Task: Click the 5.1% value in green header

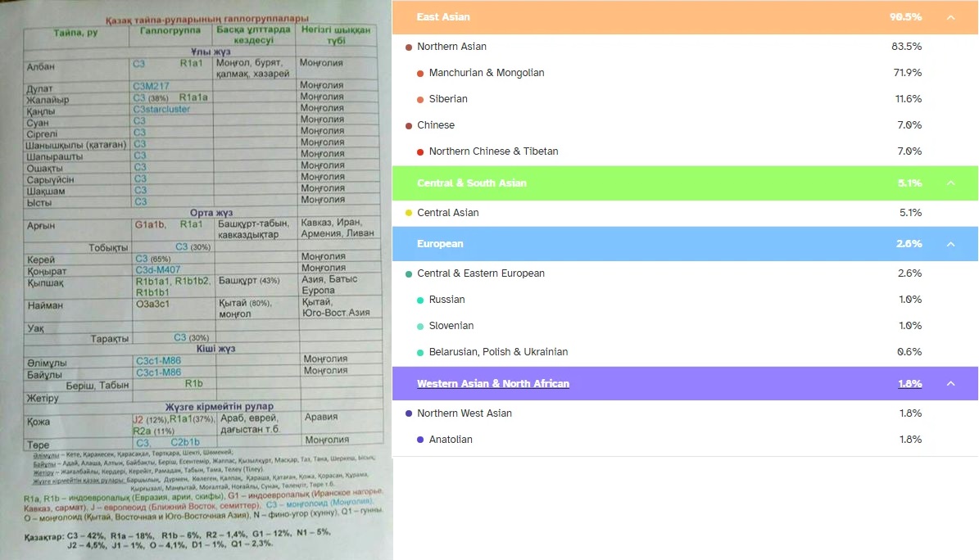Action: pos(909,183)
